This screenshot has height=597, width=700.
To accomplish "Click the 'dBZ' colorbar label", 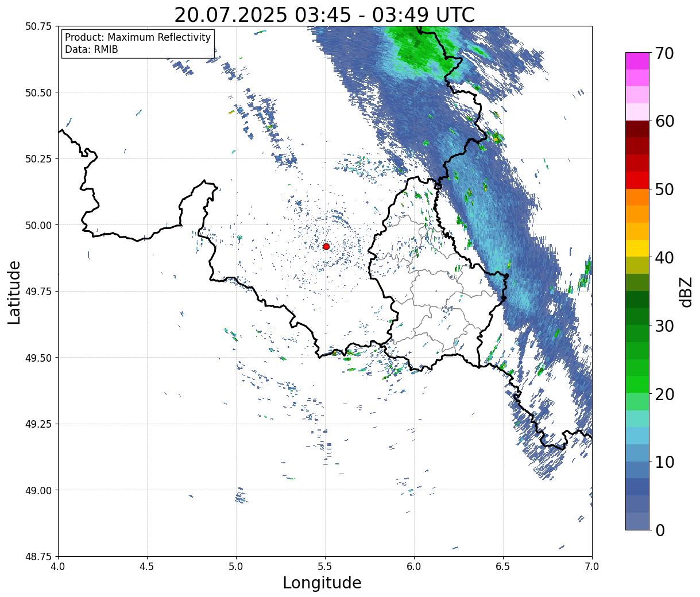I will [x=686, y=292].
